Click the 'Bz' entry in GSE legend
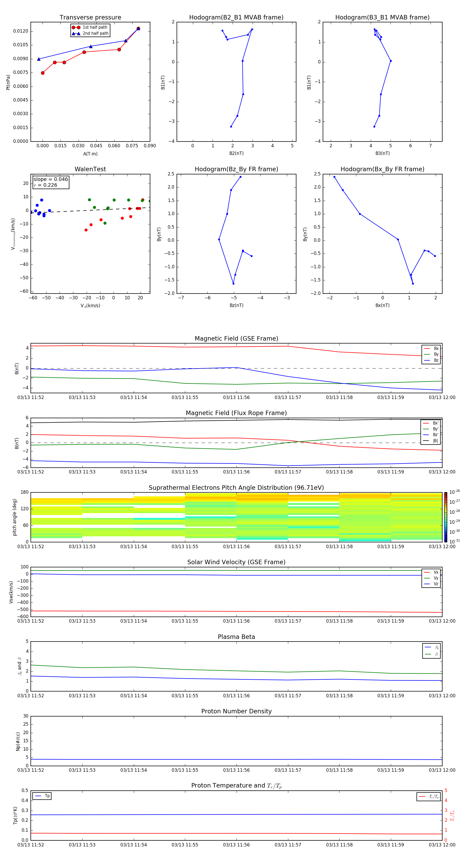This screenshot has width=473, height=868. point(431,360)
